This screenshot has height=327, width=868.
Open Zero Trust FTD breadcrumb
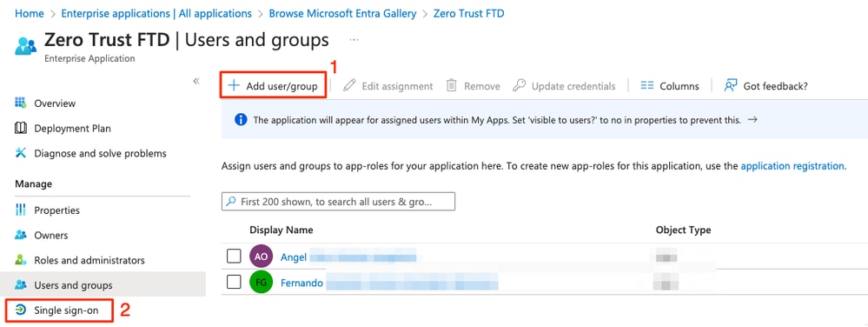(469, 13)
